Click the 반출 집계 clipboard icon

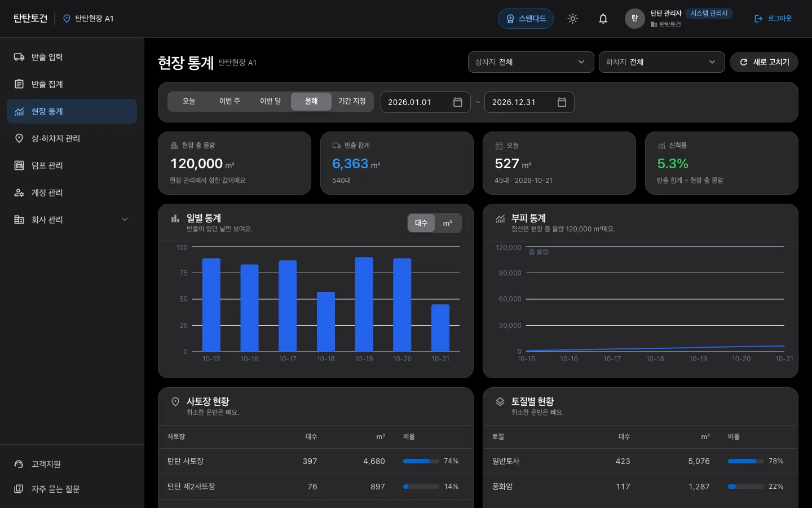tap(19, 84)
